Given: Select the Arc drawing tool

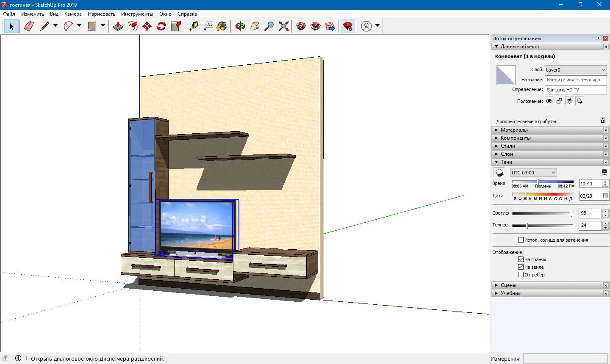Looking at the screenshot, I should click(68, 26).
